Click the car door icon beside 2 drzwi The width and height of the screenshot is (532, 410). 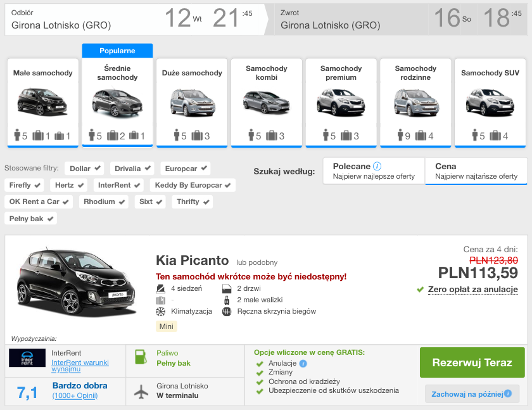click(227, 289)
